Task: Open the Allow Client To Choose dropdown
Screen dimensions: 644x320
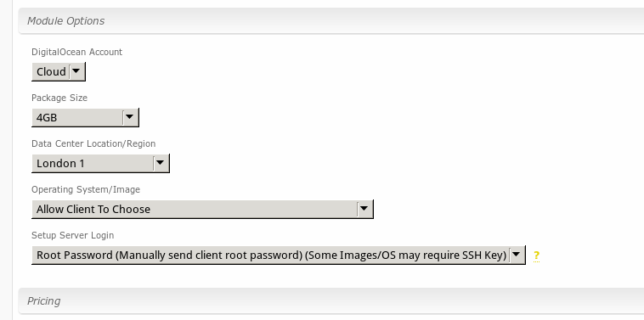Action: tap(202, 209)
